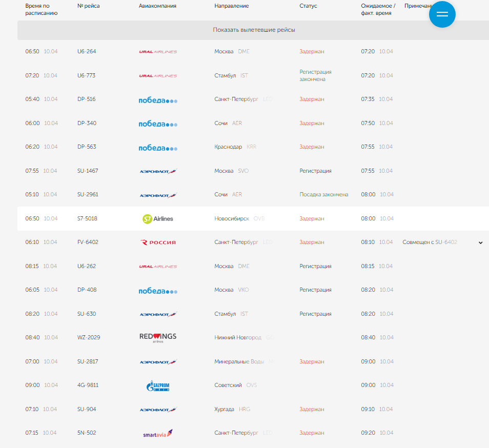The image size is (489, 448).
Task: Click the Smartavia airline logo
Action: coord(158,433)
